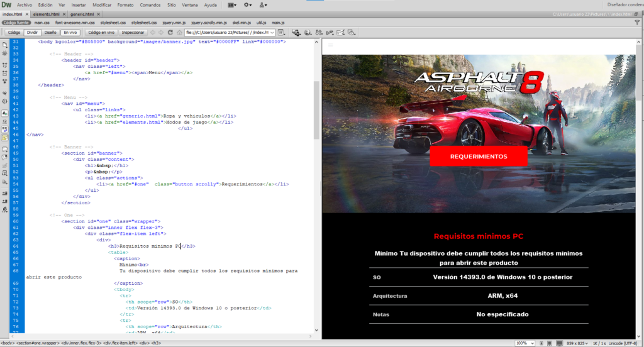Open related file skel.min.js
644x347 pixels.
pyautogui.click(x=241, y=23)
